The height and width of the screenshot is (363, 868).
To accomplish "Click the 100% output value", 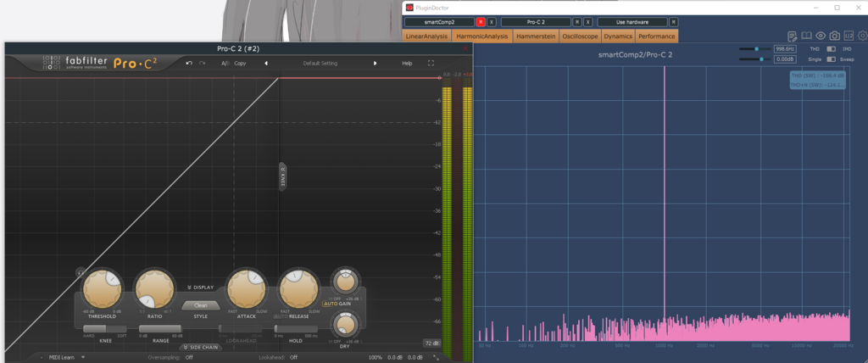I will coord(376,357).
